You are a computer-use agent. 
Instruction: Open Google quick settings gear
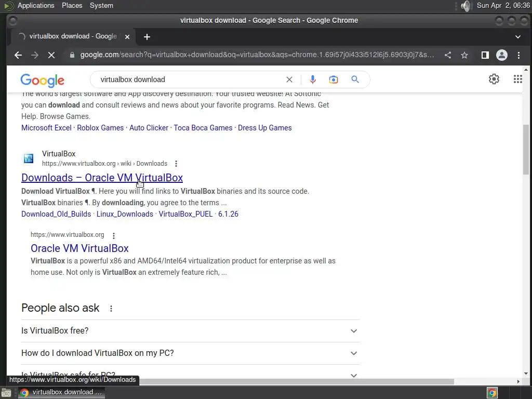click(x=494, y=79)
